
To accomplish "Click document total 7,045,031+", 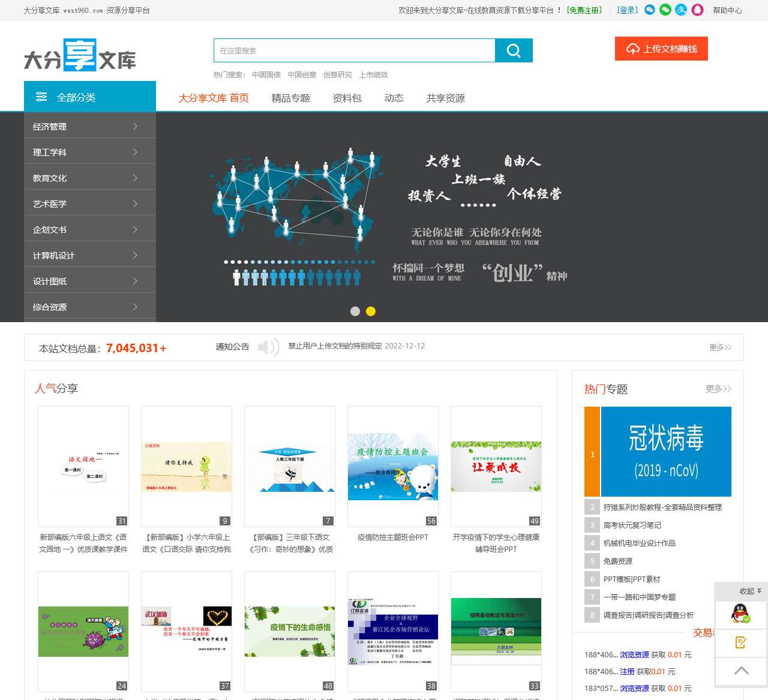I will click(x=136, y=348).
